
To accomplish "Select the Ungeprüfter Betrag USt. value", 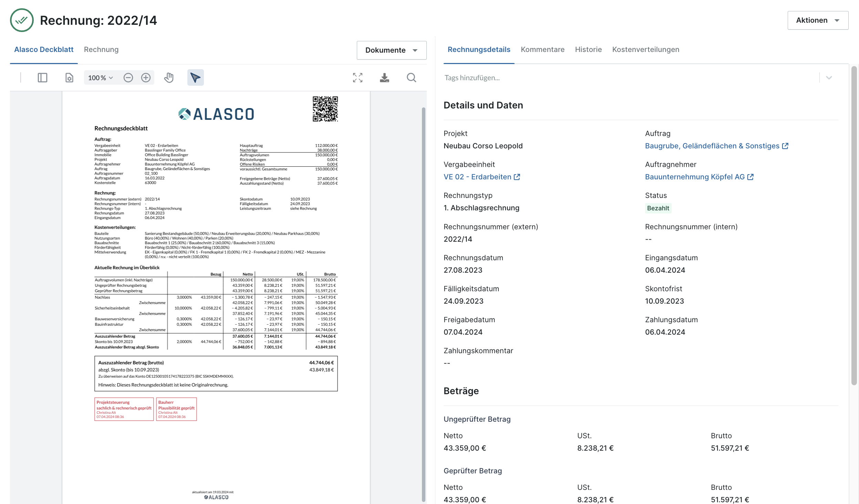I will [x=596, y=448].
